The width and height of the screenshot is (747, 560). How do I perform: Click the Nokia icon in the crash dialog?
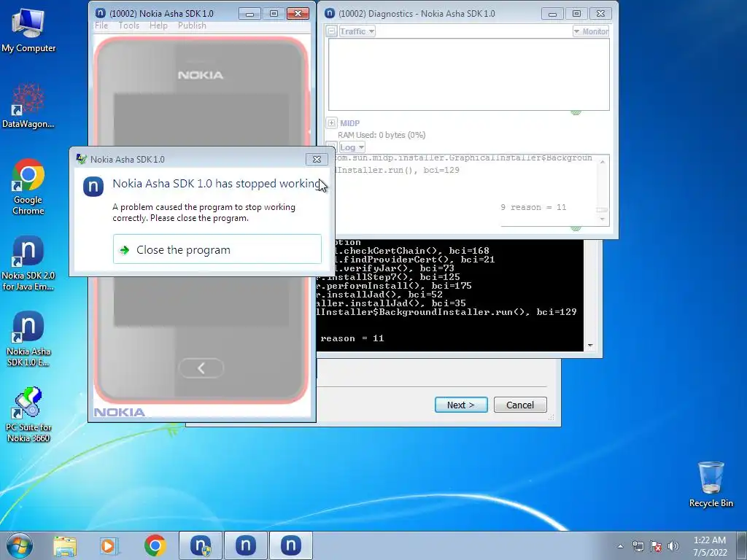tap(93, 186)
